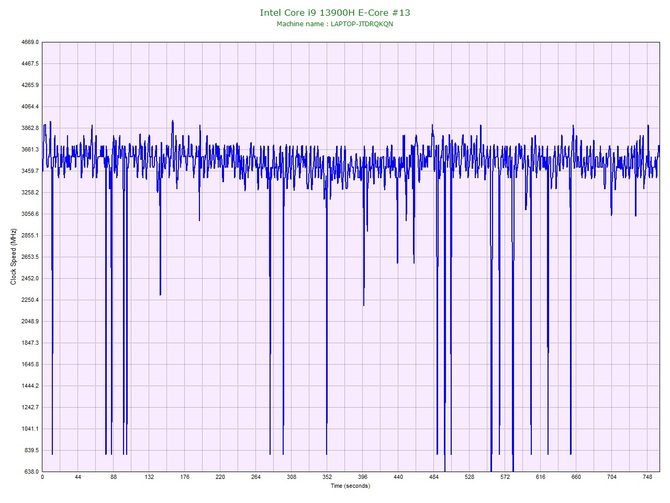The width and height of the screenshot is (670, 503).
Task: Click the x-axis tick label 132
Action: click(x=149, y=477)
